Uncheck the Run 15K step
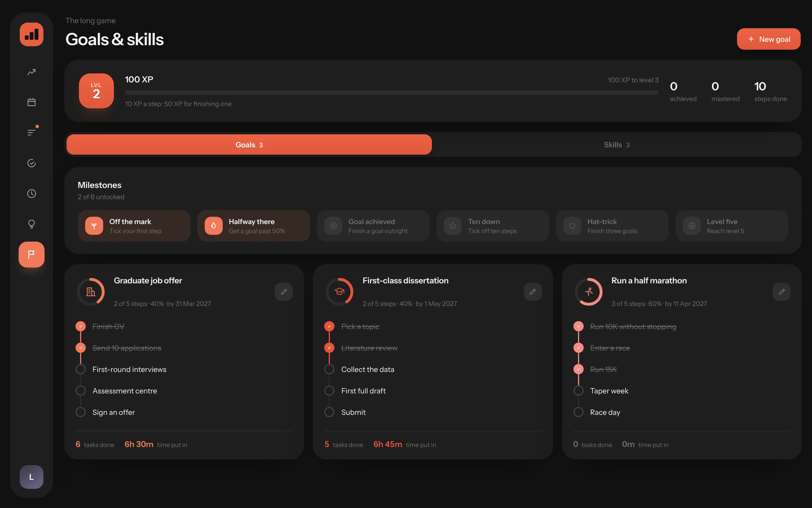The image size is (812, 508). tap(579, 369)
